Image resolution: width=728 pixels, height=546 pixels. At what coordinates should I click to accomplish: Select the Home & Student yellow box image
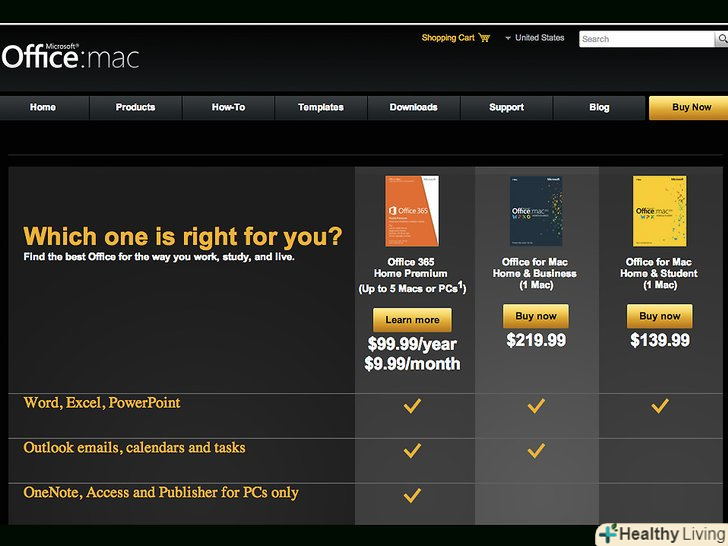pos(660,211)
